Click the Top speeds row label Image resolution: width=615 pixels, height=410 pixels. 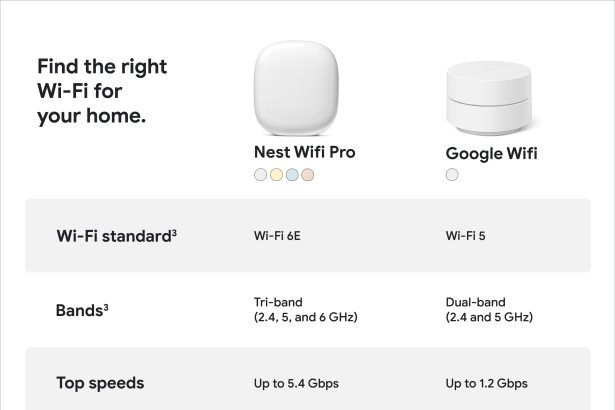(100, 383)
